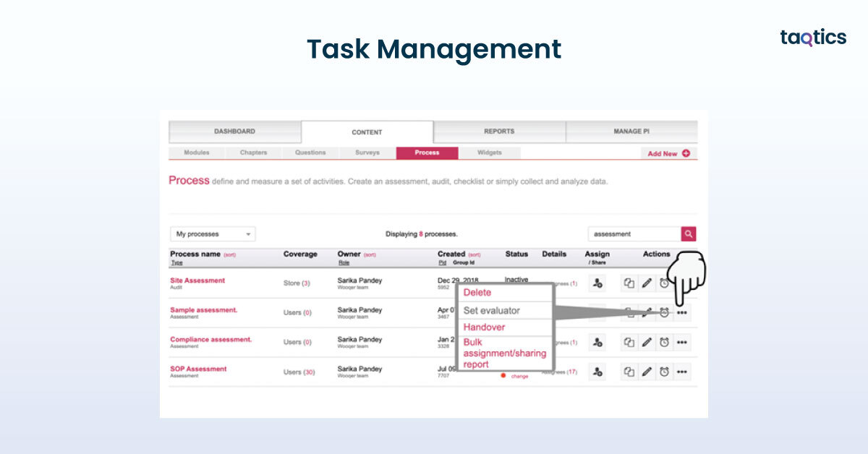Open the three-dot menu for Compliance assessment
The width and height of the screenshot is (868, 454).
coord(682,342)
